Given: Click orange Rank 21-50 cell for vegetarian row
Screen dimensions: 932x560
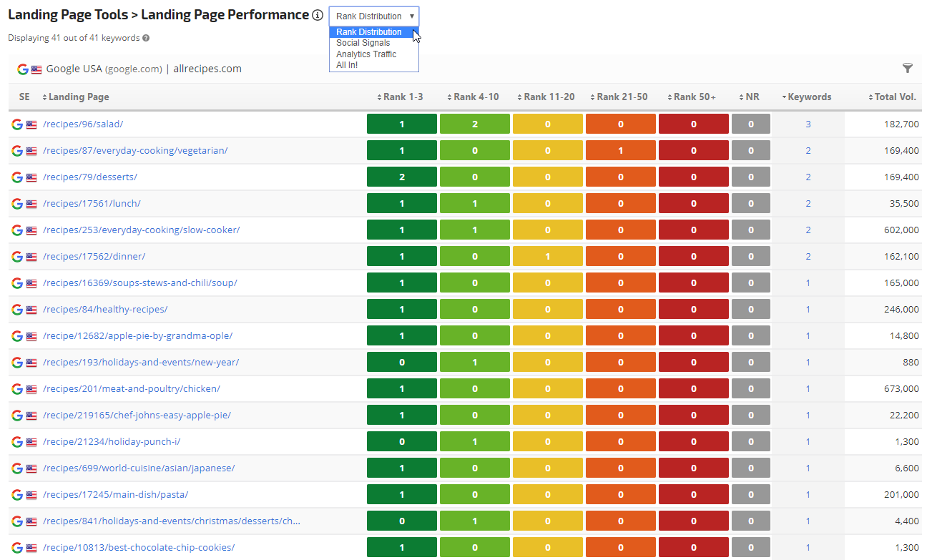Looking at the screenshot, I should (x=620, y=151).
